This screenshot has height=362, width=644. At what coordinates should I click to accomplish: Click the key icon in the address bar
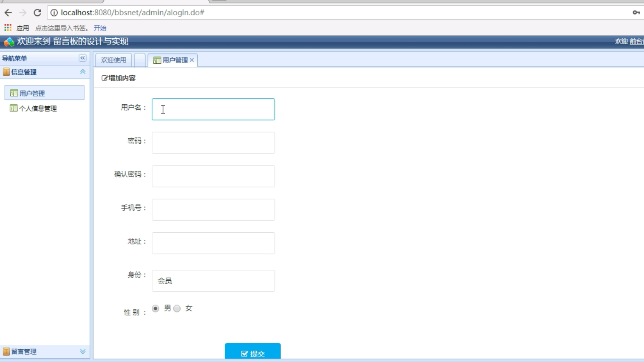pos(636,13)
